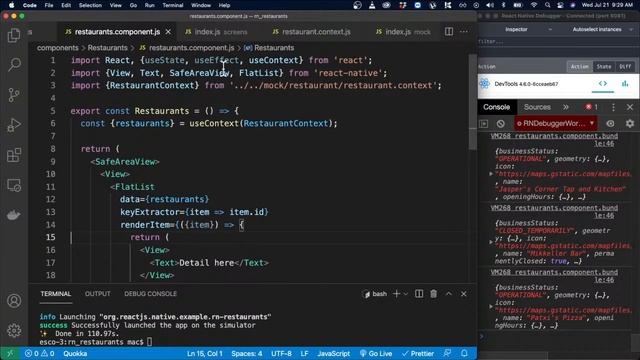Click Quokka in the status bar
Image resolution: width=640 pixels, height=360 pixels.
pyautogui.click(x=75, y=353)
